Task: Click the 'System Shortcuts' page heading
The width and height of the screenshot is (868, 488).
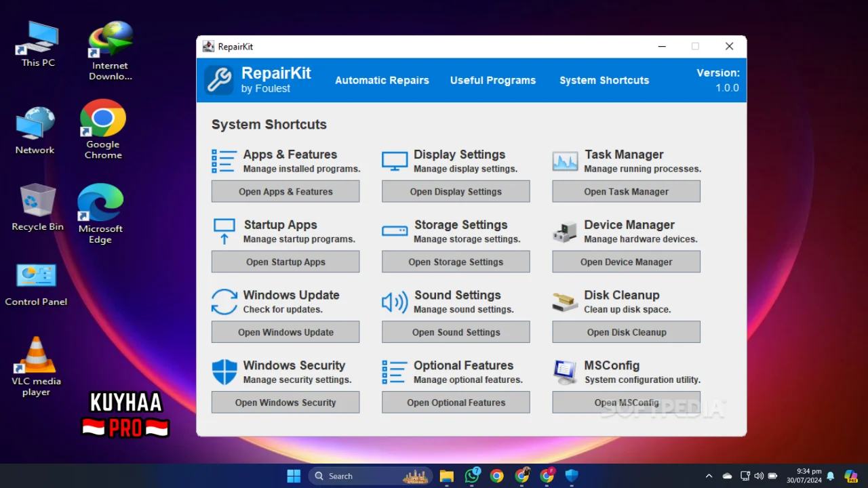Action: [x=269, y=124]
